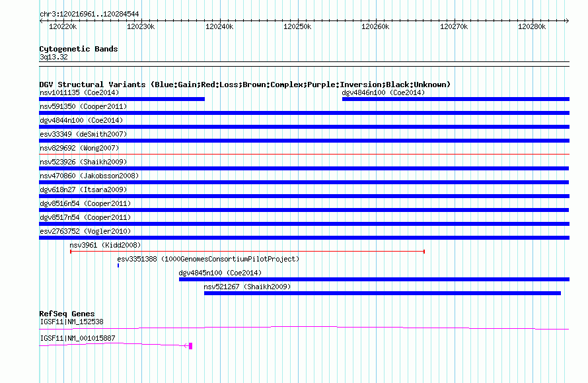Click ruler position 120280k
Image resolution: width=588 pixels, height=383 pixels.
(x=532, y=26)
